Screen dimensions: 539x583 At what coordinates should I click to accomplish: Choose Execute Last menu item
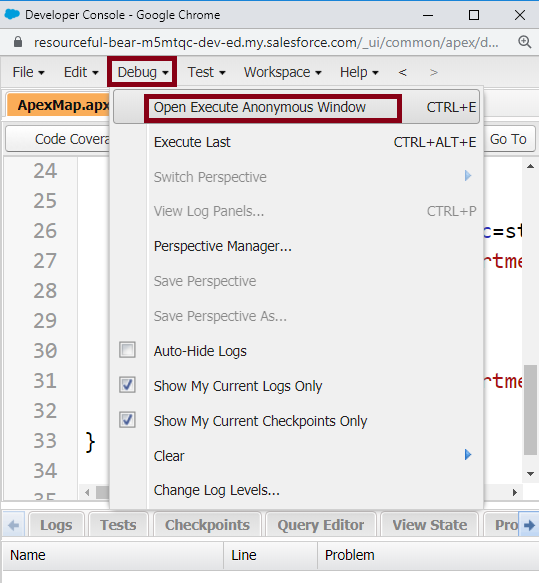coord(296,142)
